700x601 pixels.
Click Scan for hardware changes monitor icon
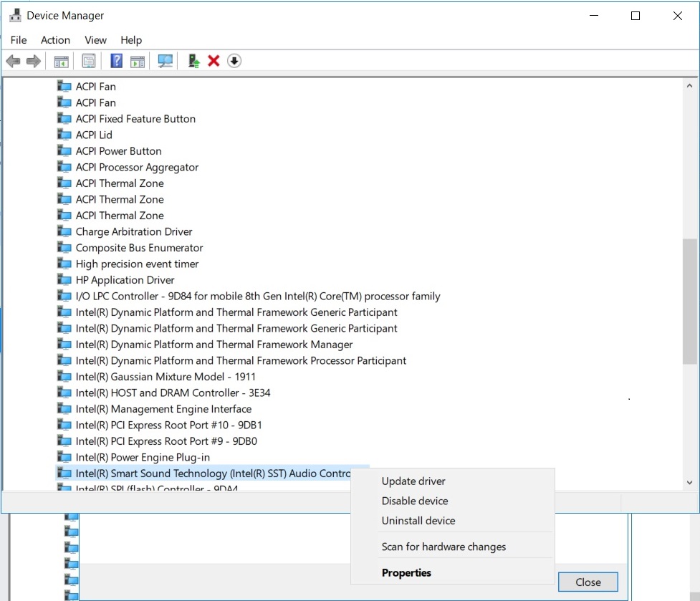point(166,61)
